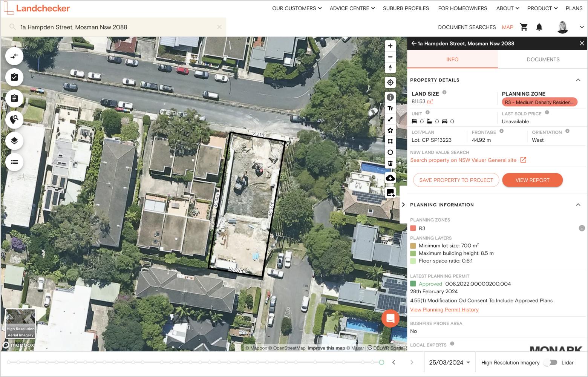Click the Frontage info icon
588x377 pixels.
[x=501, y=131]
